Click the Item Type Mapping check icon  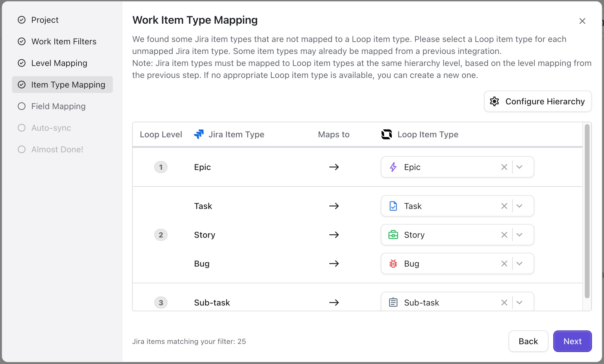(22, 85)
